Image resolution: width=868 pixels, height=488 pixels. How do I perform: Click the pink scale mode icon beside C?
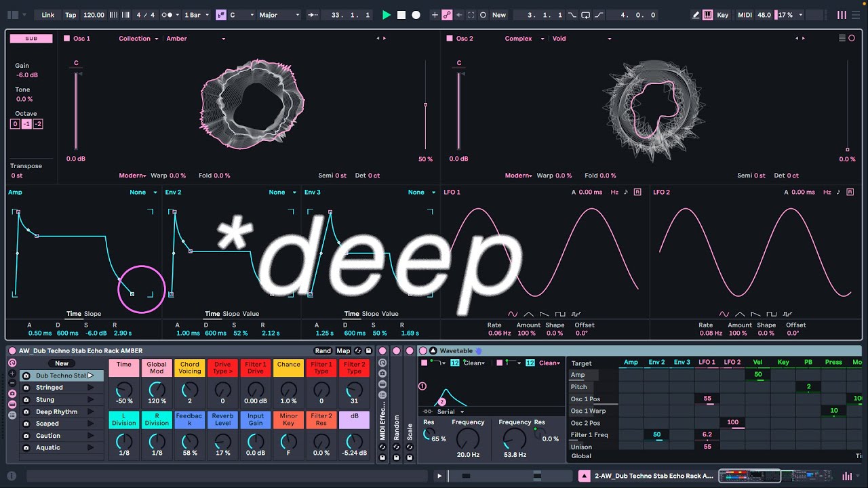point(221,15)
